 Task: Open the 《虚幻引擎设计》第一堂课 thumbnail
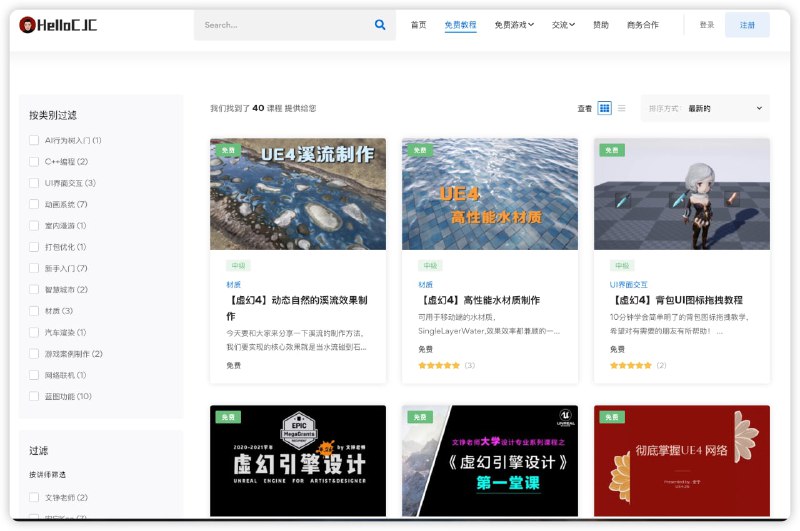click(x=490, y=461)
